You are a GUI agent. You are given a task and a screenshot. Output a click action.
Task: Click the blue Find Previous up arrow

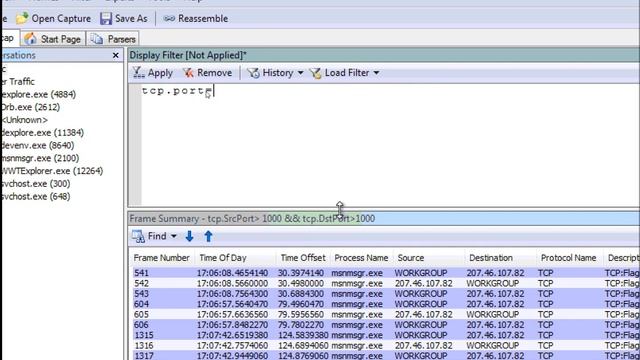tap(208, 236)
